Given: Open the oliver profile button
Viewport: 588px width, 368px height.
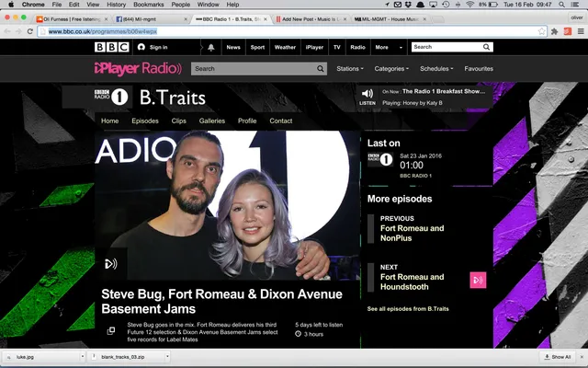Looking at the screenshot, I should 577,17.
